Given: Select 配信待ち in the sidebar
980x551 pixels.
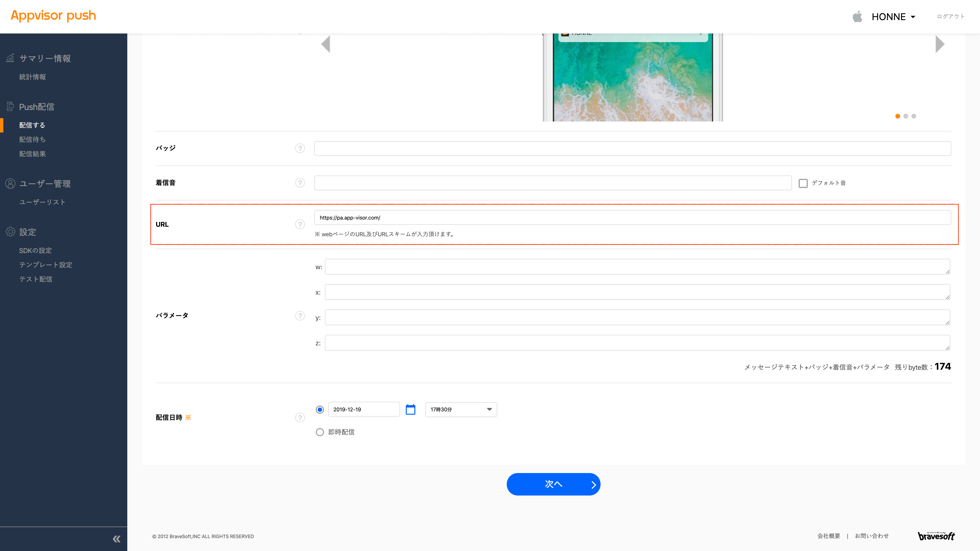Looking at the screenshot, I should point(32,140).
